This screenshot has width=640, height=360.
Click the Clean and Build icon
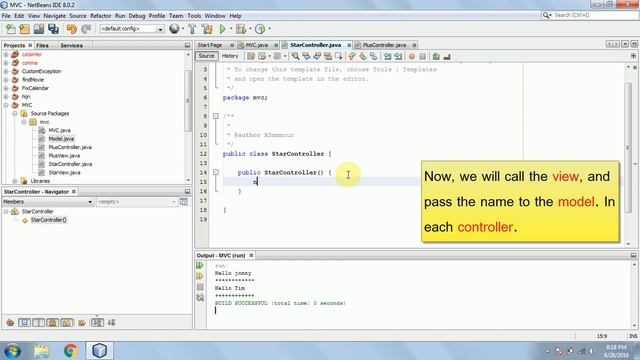pyautogui.click(x=207, y=29)
